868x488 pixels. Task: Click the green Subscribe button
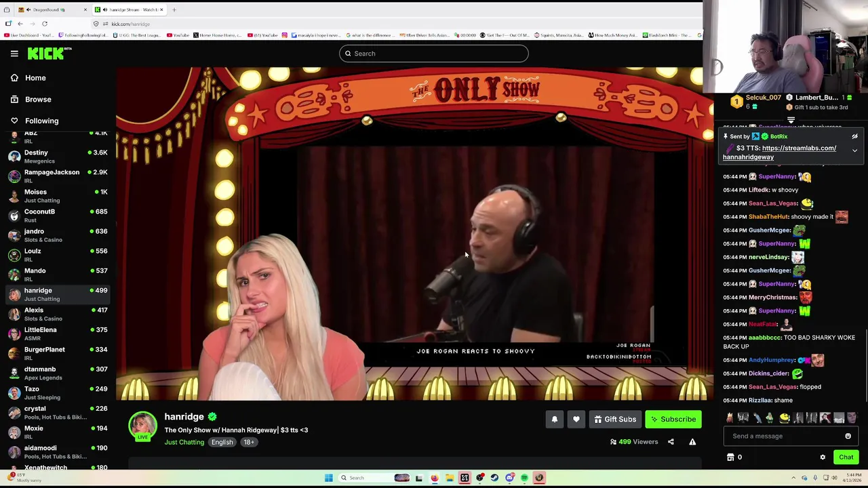673,420
